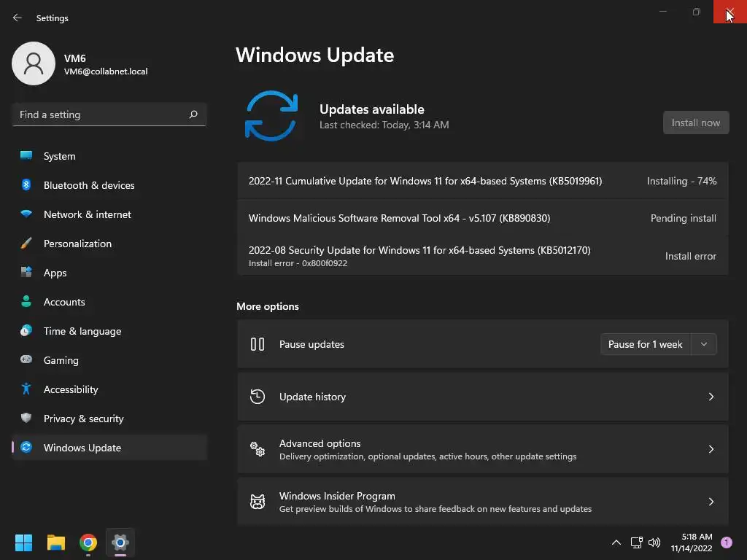747x560 pixels.
Task: Click the Advanced options gears icon
Action: [258, 449]
